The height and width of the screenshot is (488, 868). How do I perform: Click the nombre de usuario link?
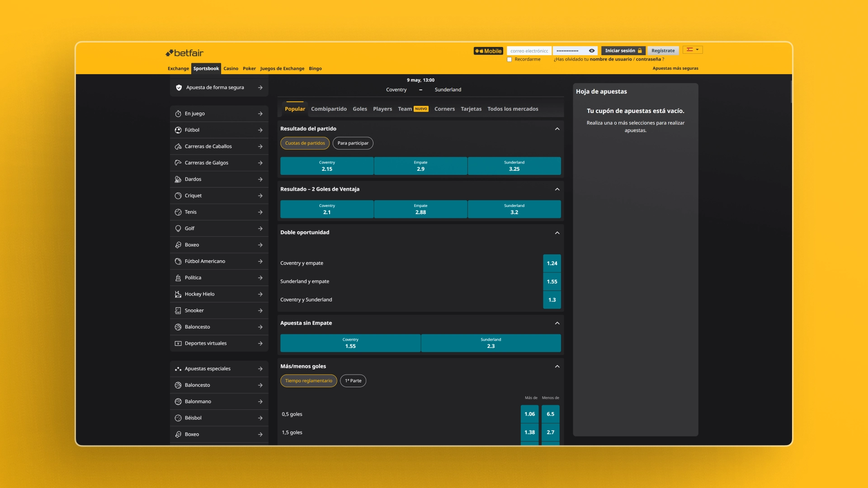pyautogui.click(x=610, y=59)
